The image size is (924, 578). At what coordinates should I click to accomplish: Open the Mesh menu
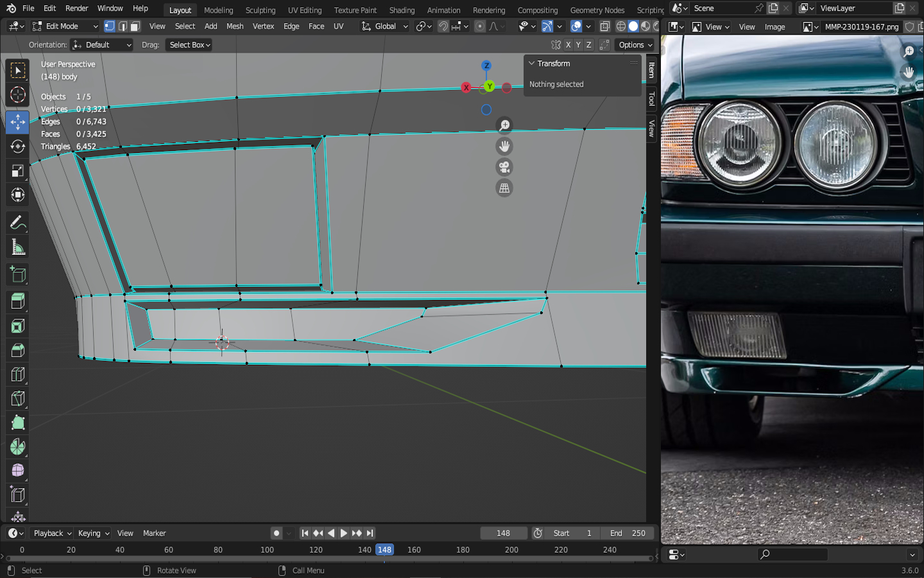click(235, 26)
